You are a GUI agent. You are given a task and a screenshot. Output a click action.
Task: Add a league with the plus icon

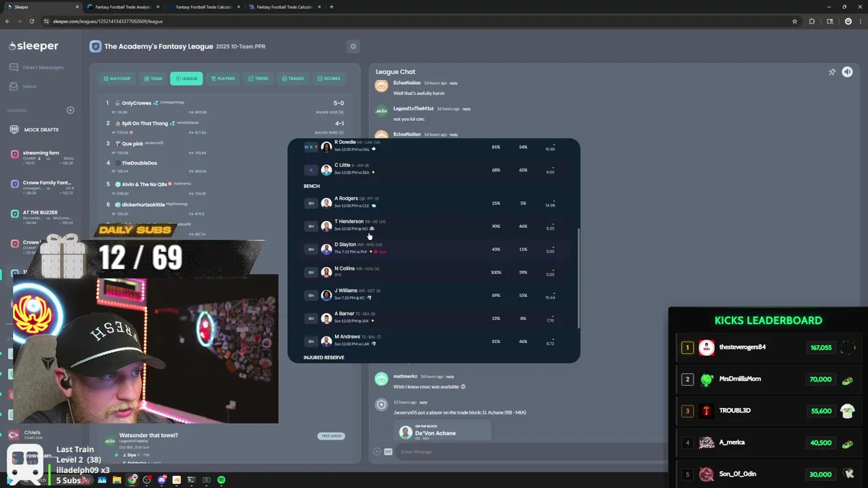70,110
